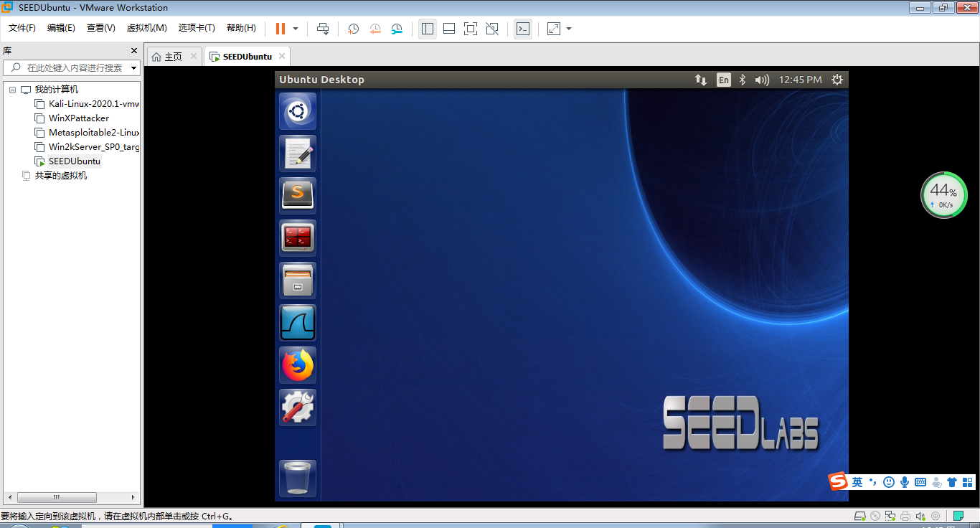Open the Sogou toolbox grid icon
The height and width of the screenshot is (528, 980).
[x=967, y=482]
